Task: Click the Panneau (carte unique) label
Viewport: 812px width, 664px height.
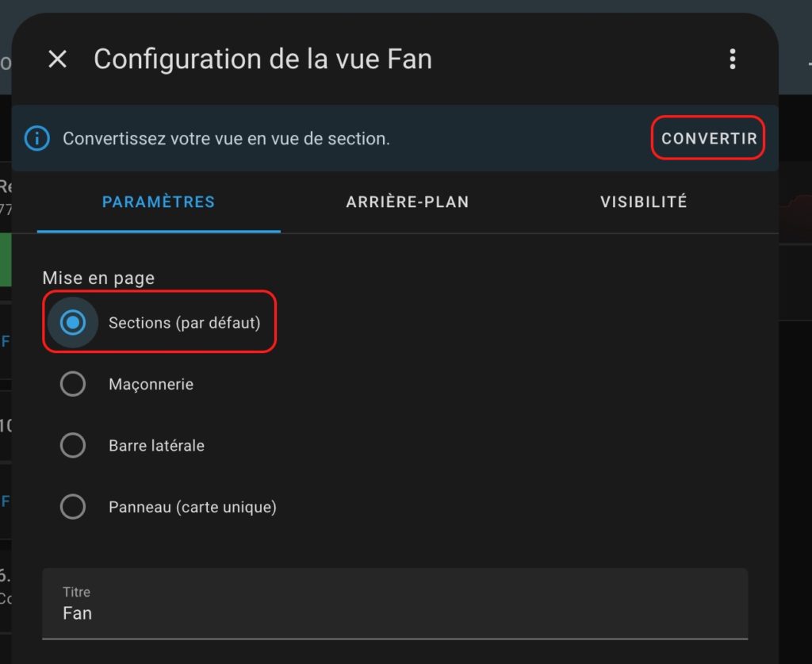Action: (x=193, y=507)
